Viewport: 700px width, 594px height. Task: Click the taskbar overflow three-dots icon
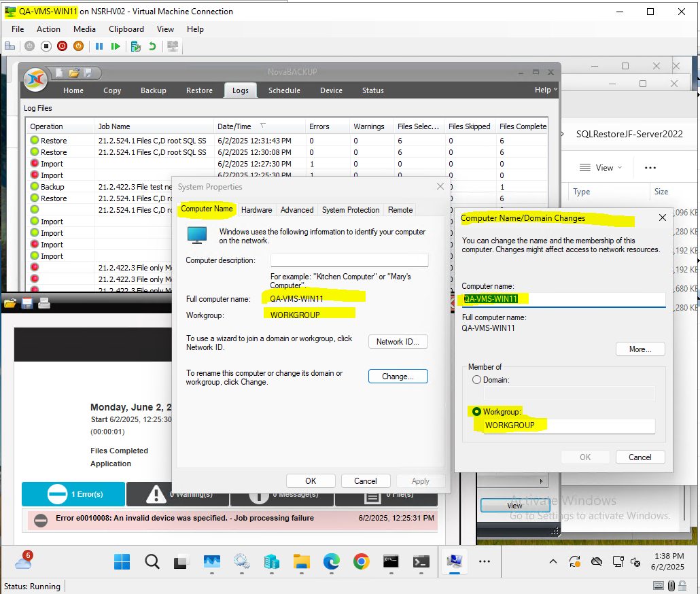click(x=485, y=561)
